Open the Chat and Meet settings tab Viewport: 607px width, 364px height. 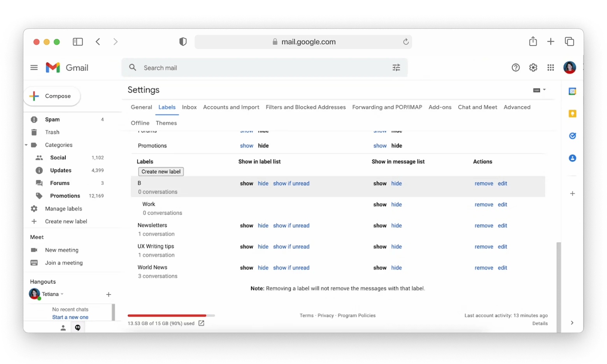point(477,107)
